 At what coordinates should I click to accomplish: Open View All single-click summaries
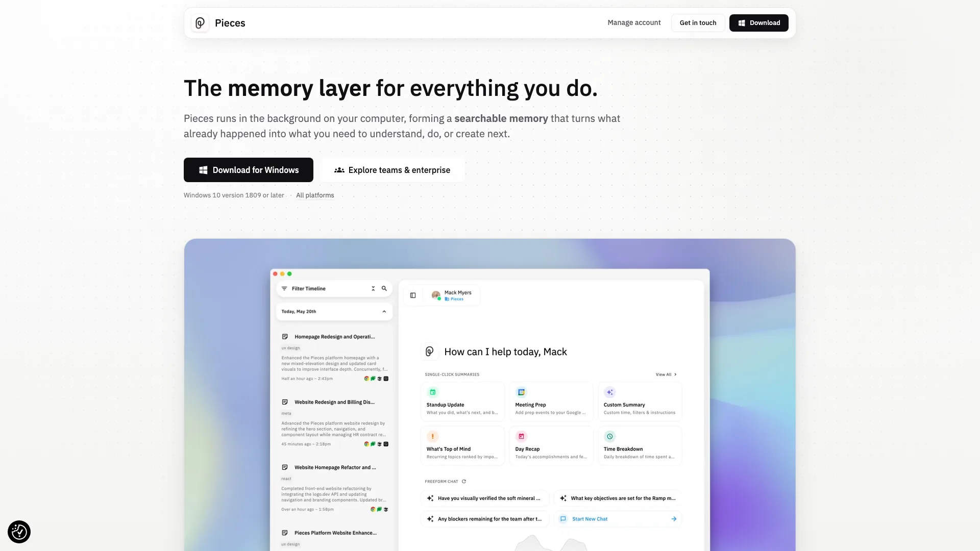[x=666, y=374]
